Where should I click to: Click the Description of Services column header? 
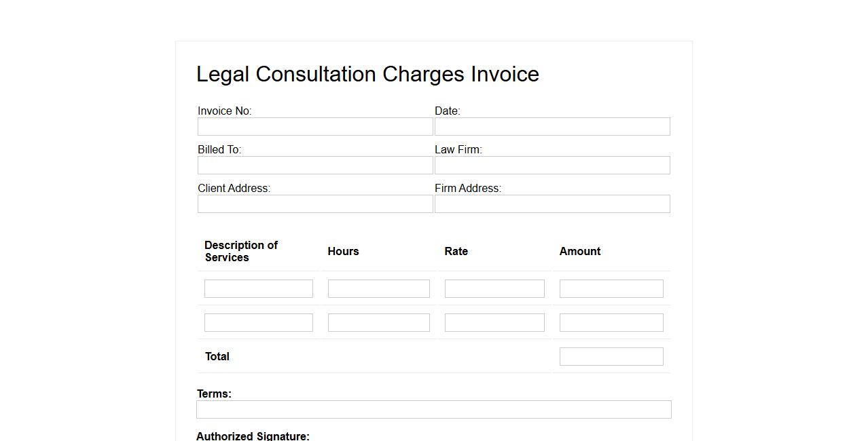(x=241, y=251)
